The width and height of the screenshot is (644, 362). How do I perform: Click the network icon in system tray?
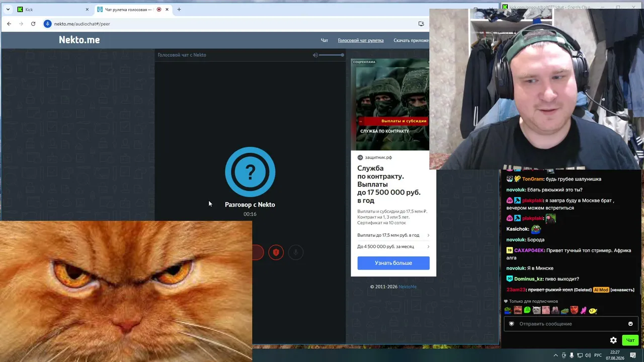point(580,355)
